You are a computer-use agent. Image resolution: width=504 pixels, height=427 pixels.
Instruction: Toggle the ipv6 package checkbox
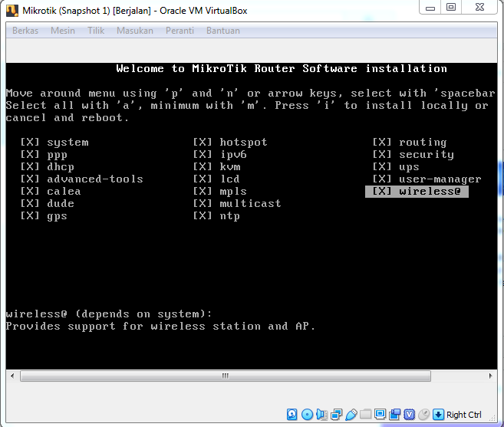[203, 154]
